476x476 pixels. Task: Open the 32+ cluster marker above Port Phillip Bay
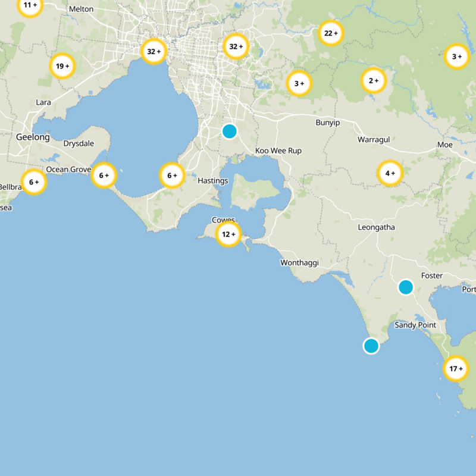pyautogui.click(x=153, y=51)
